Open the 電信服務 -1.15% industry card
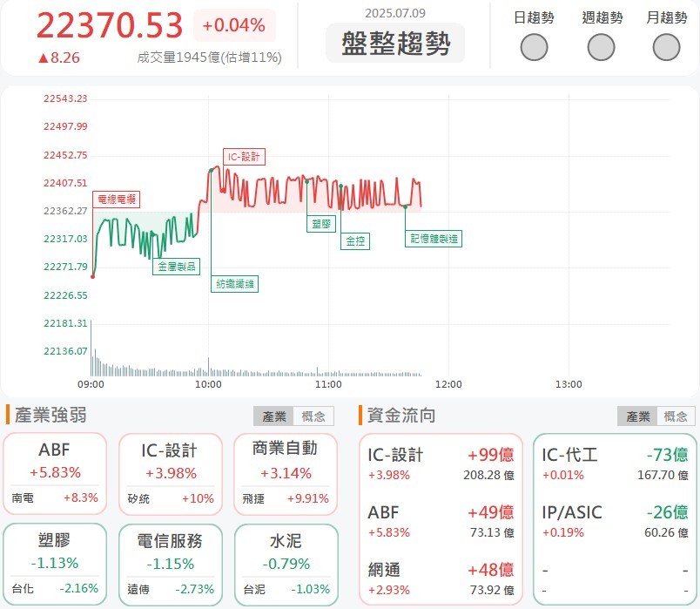The width and height of the screenshot is (700, 609). [x=171, y=565]
